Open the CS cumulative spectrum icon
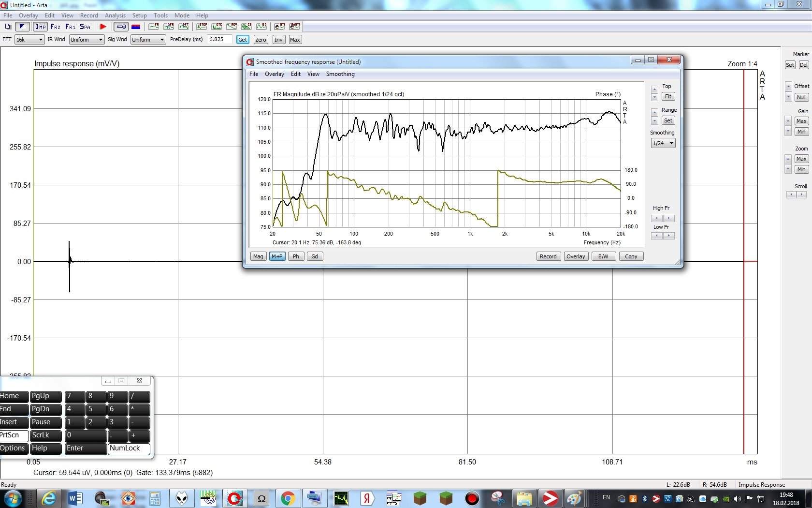Viewport: 812px width, 508px height. pyautogui.click(x=246, y=27)
